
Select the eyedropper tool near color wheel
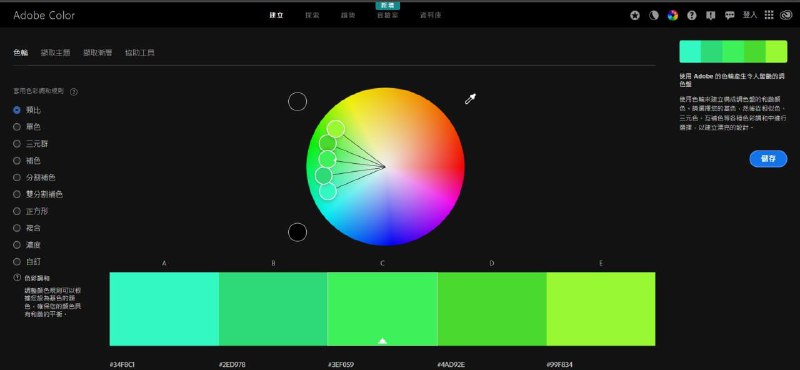[x=470, y=99]
